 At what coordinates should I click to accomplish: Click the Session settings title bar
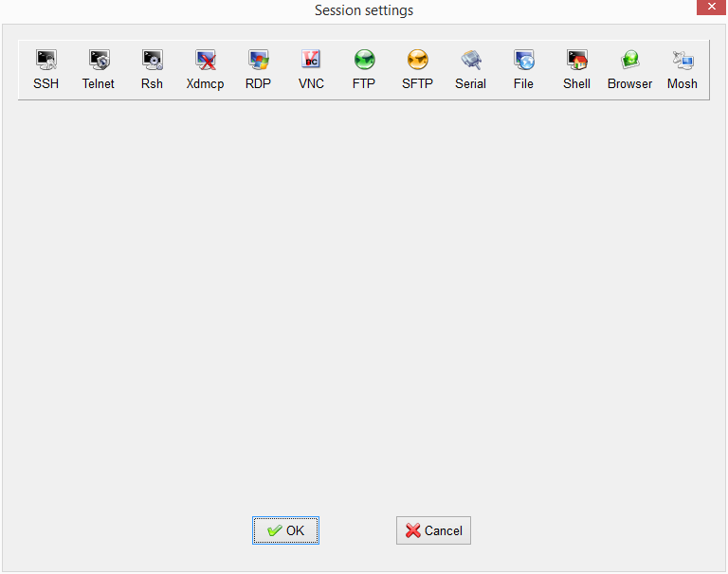(x=364, y=10)
